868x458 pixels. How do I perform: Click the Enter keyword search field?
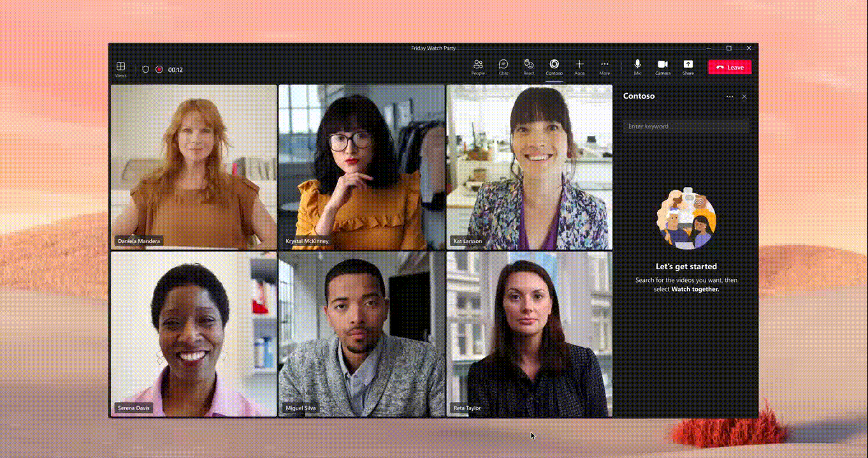pyautogui.click(x=686, y=126)
